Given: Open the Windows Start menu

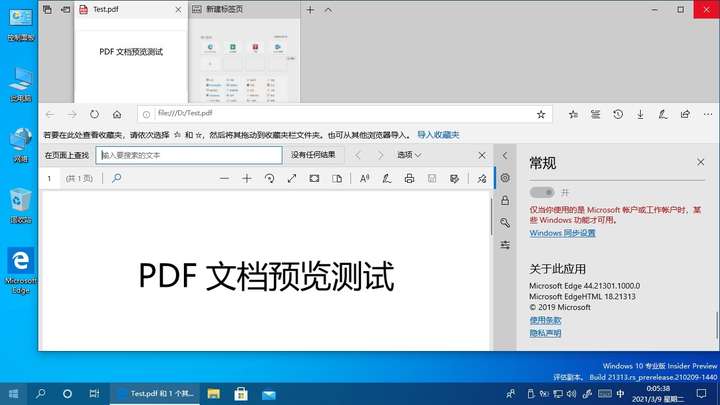Looking at the screenshot, I should (13, 394).
